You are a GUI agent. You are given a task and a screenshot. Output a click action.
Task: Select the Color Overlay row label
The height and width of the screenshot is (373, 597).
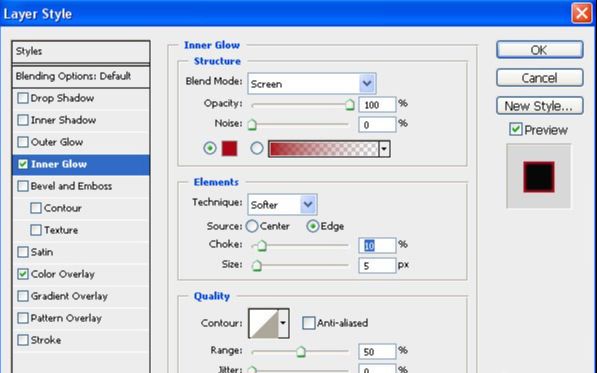[63, 274]
